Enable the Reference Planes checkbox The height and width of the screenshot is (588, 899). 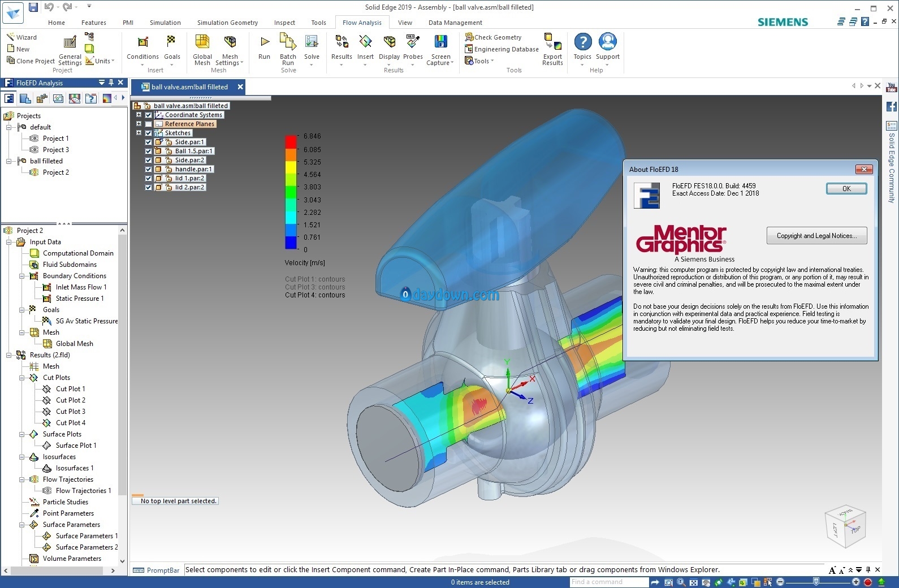149,124
